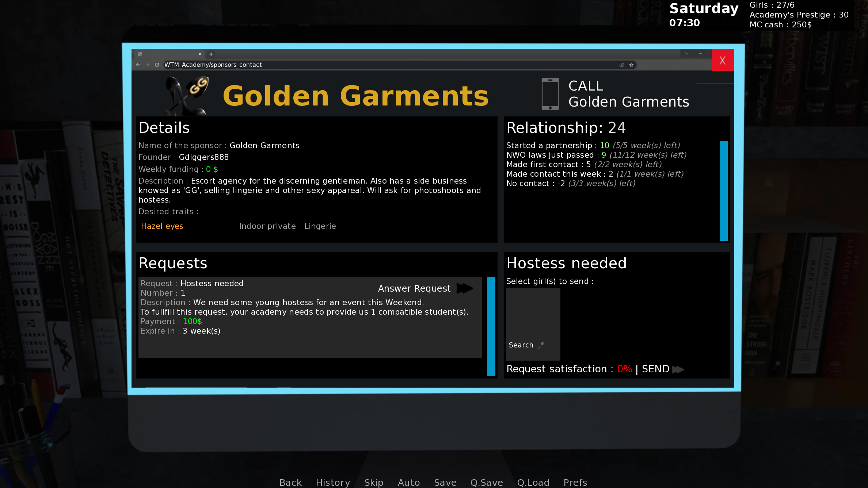Click the browser back arrow
This screenshot has height=488, width=868.
(x=138, y=65)
